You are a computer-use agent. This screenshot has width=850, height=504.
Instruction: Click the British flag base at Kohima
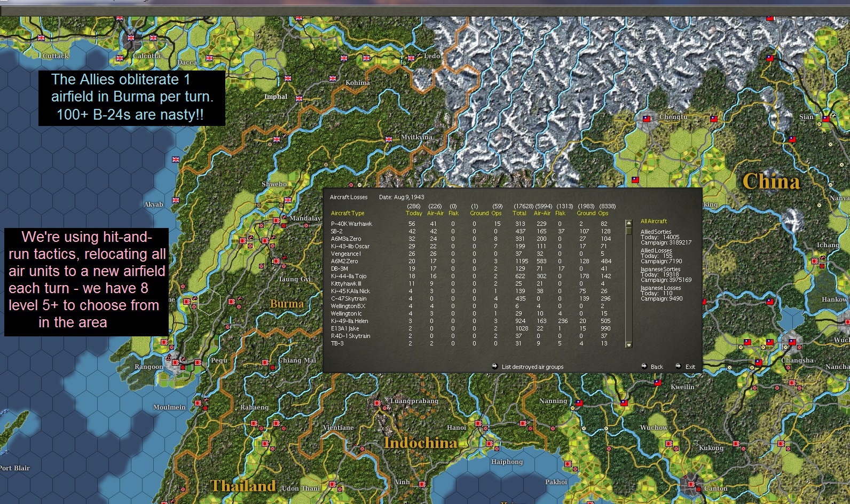pos(333,78)
